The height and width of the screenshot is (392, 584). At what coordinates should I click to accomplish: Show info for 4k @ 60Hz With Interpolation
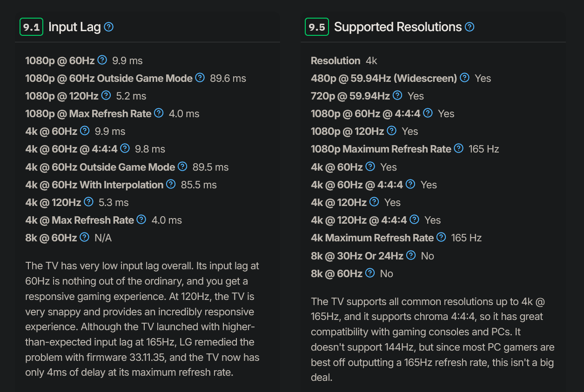click(x=171, y=184)
